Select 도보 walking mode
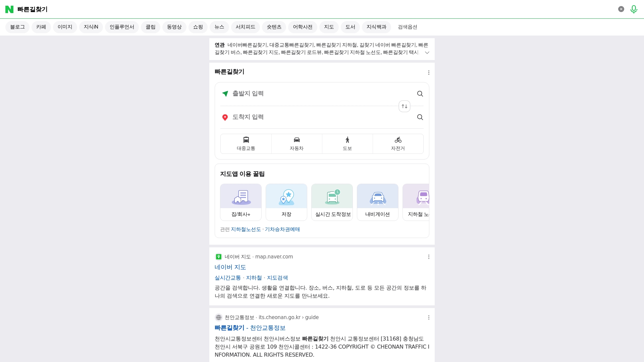 [x=347, y=144]
